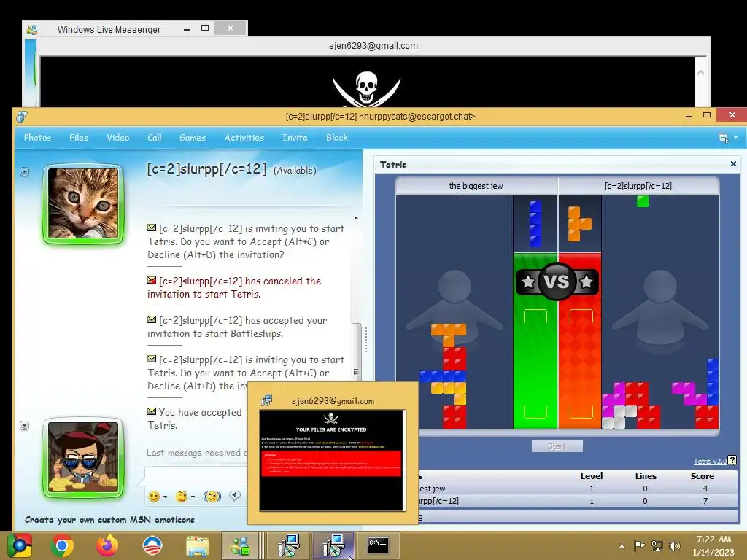The width and height of the screenshot is (747, 560).
Task: Expand the dropdown arrow beside options icon
Action: [735, 137]
